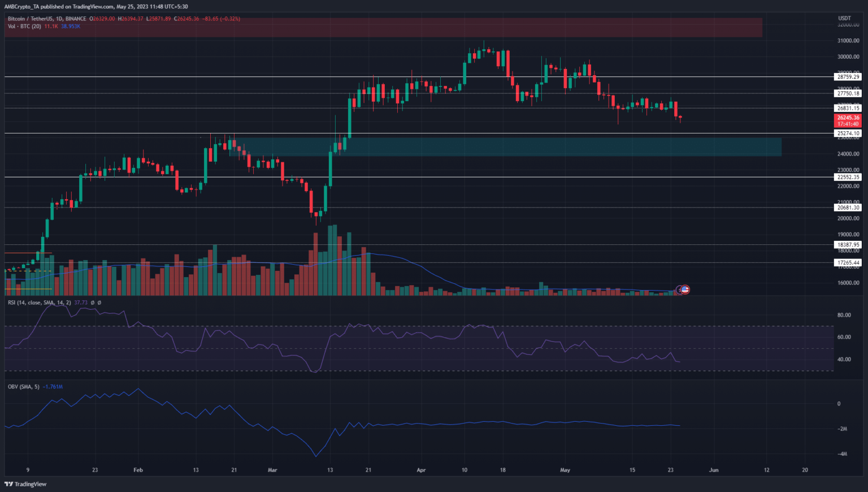The image size is (868, 492).
Task: Click the 28759.29 resistance level price tag
Action: 848,76
